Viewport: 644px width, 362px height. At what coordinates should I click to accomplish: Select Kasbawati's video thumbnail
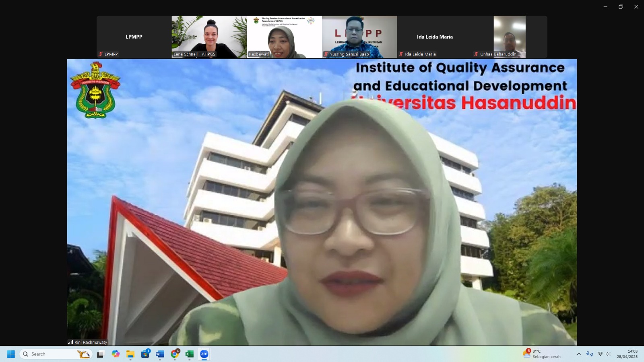pyautogui.click(x=284, y=37)
